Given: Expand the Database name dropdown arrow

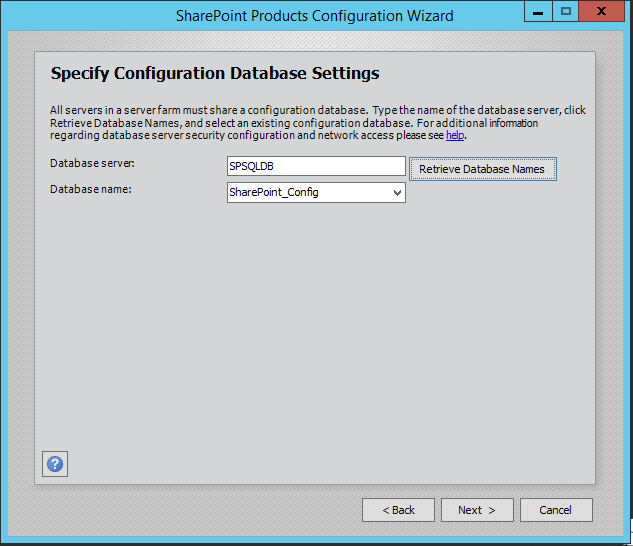Looking at the screenshot, I should [x=397, y=193].
